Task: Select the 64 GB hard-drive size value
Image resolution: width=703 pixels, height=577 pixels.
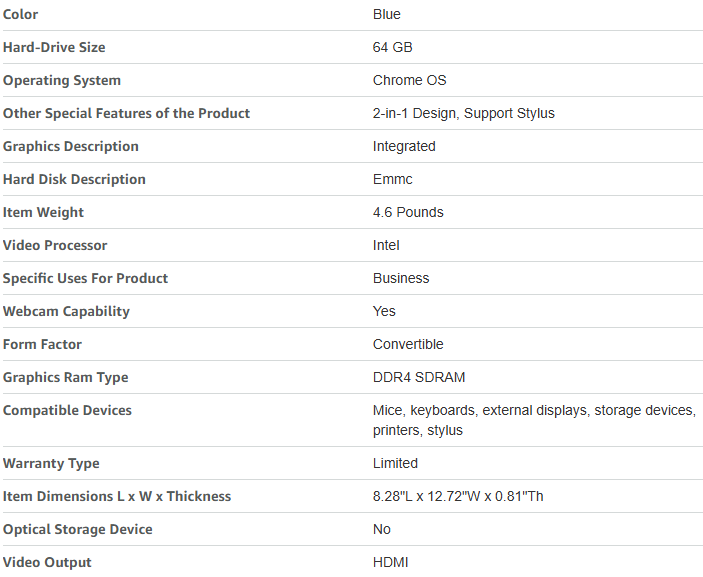Action: [x=392, y=47]
